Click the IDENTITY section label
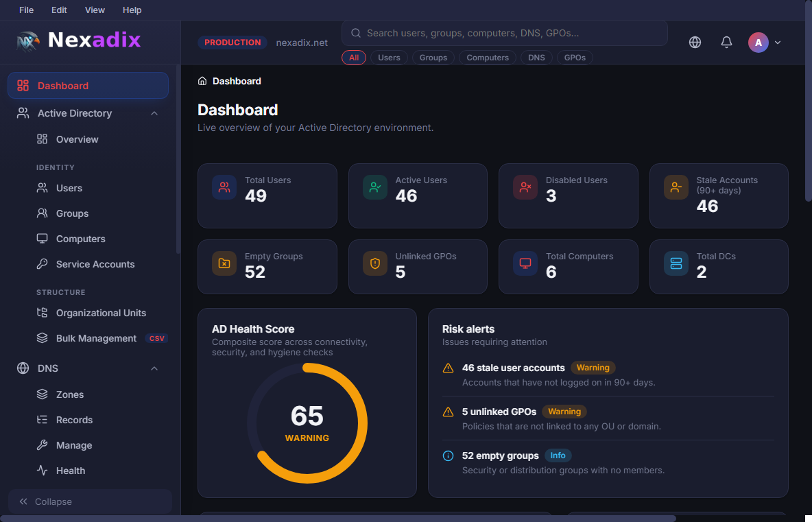The width and height of the screenshot is (812, 522). click(56, 167)
